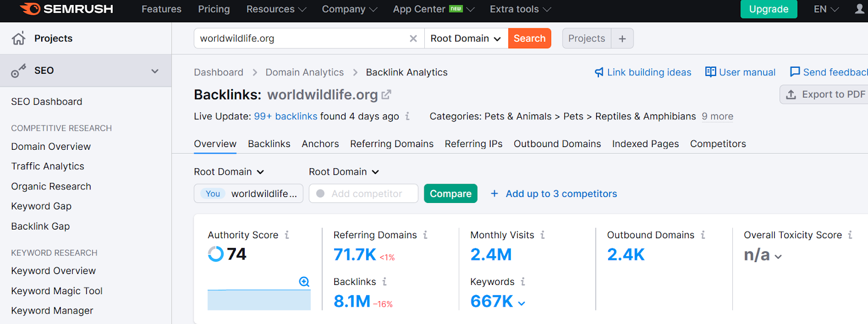Click the worldwildlife You domain field

[248, 194]
